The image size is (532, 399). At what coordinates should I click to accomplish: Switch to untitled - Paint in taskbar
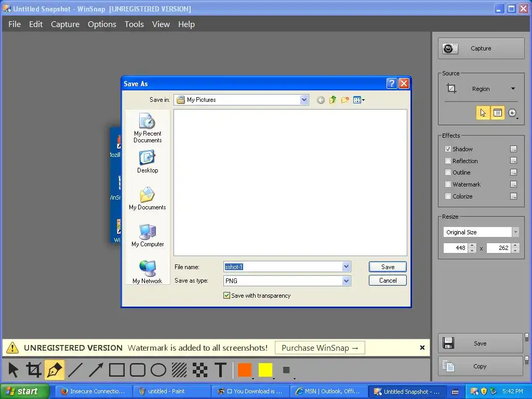[171, 391]
